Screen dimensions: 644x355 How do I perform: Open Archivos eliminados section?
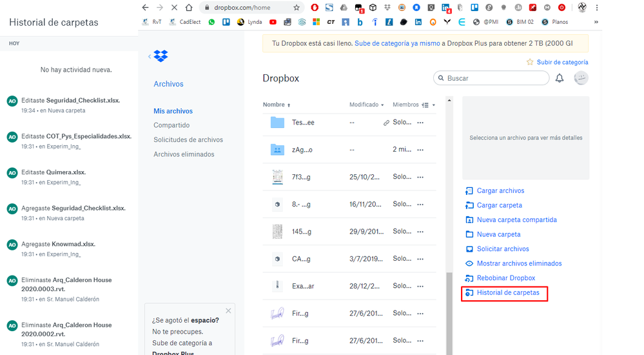tap(184, 154)
